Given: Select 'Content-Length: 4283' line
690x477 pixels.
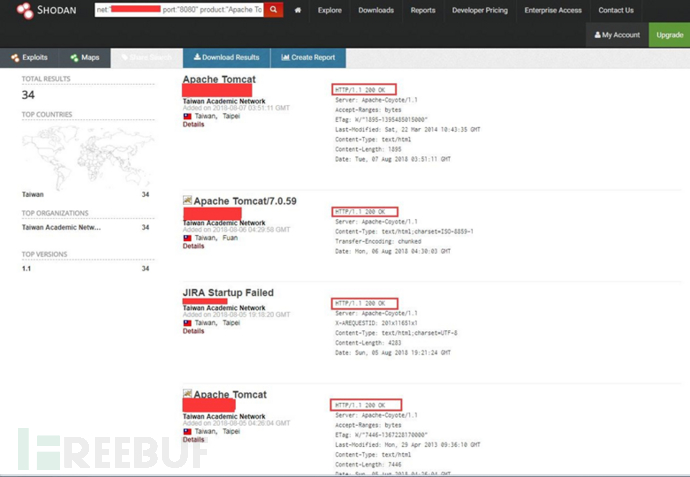Looking at the screenshot, I should (x=368, y=343).
